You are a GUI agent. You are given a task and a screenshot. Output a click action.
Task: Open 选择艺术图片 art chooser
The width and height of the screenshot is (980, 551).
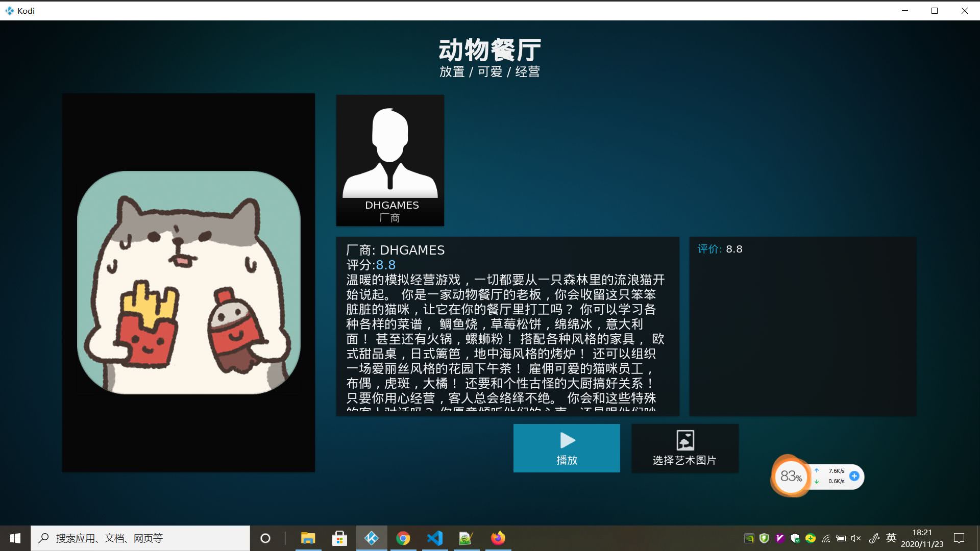tap(685, 448)
